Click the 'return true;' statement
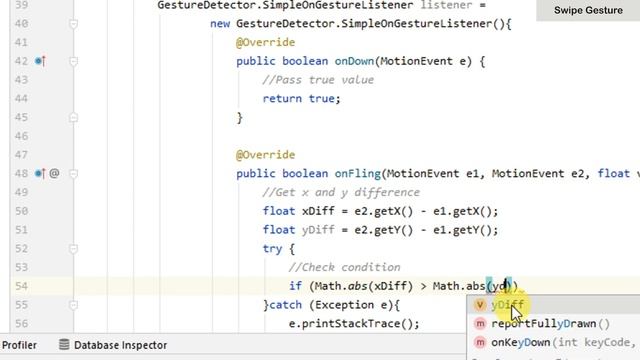Viewport: 640px width, 360px height. [301, 99]
